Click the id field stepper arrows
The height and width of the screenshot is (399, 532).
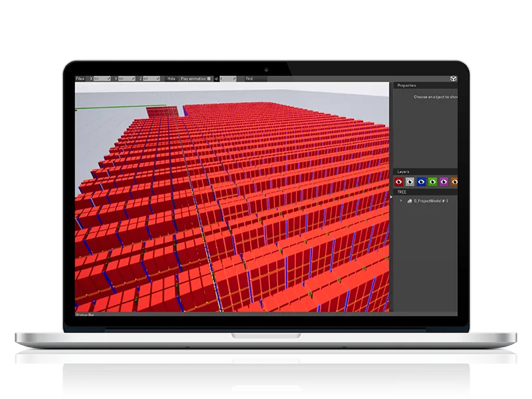pos(235,78)
